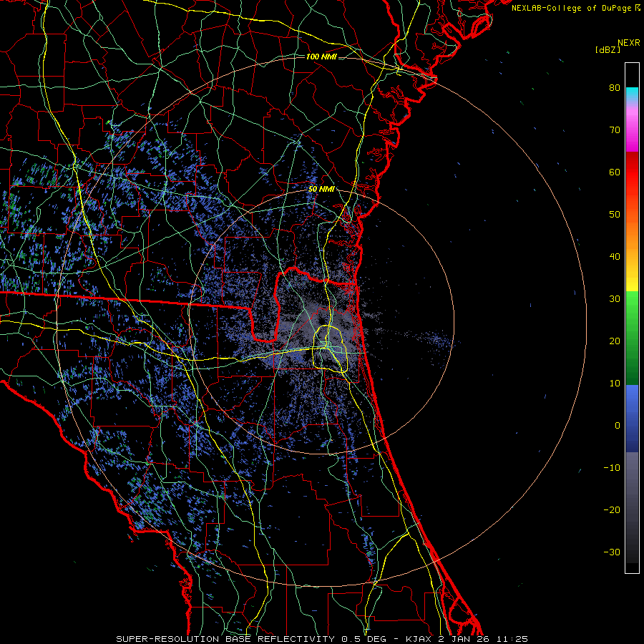644x644 pixels.
Task: Click the 20 value on the dBZ scale
Action: tap(615, 341)
